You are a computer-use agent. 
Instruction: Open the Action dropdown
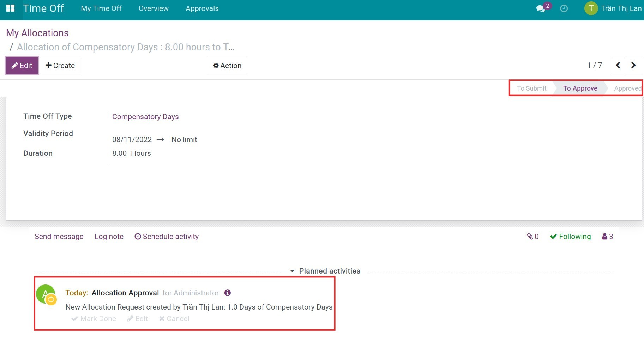point(227,66)
